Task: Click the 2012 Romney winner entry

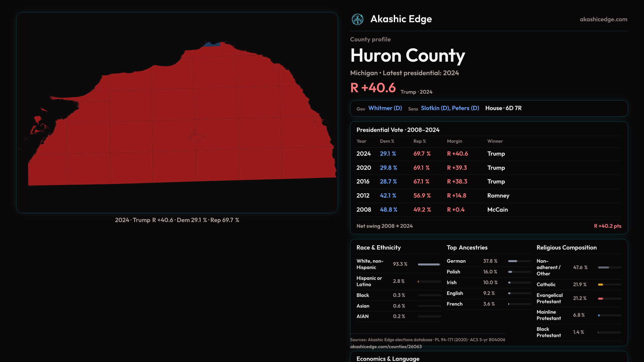Action: coord(498,196)
